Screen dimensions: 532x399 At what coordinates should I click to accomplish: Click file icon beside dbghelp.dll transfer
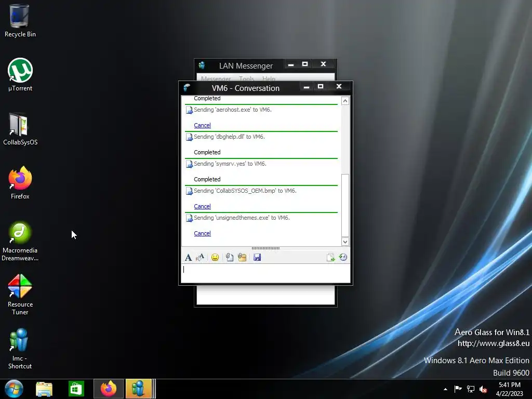pos(189,137)
